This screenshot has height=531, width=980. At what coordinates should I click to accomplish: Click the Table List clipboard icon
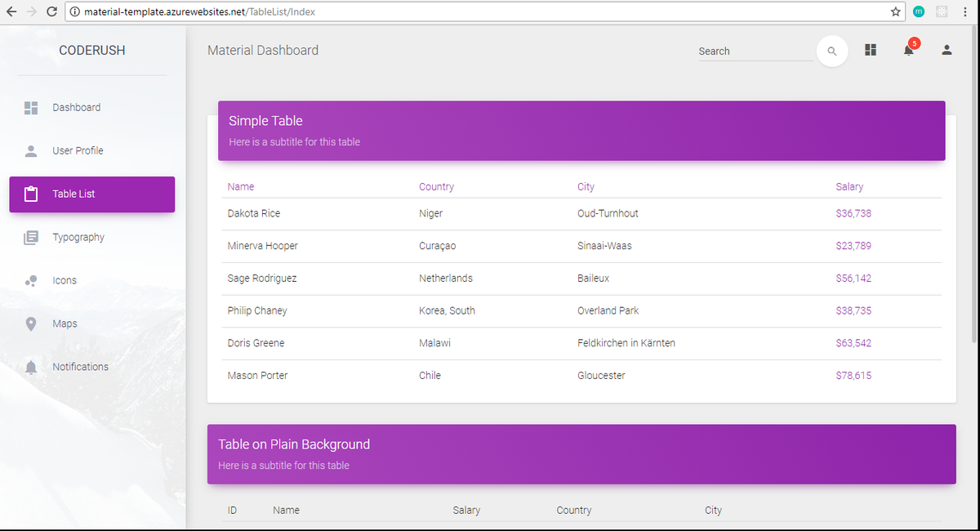(31, 194)
